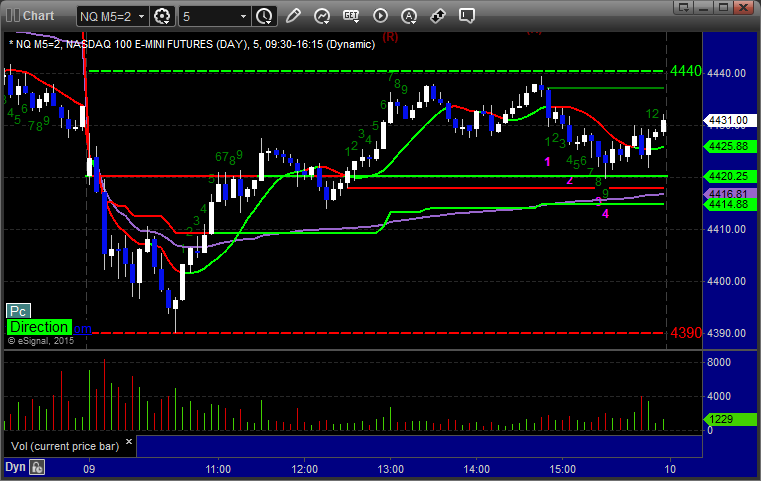Click the bar replay play button
The image size is (761, 481).
click(x=380, y=16)
